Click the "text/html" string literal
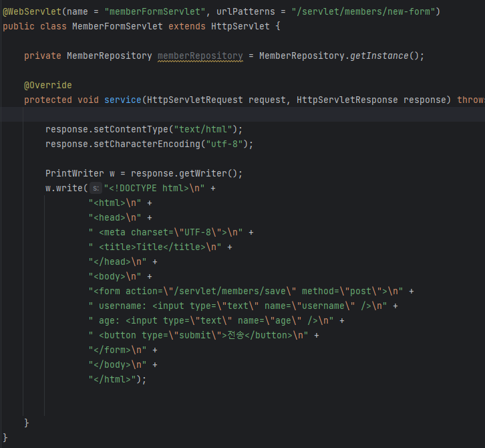485x448 pixels. [x=203, y=130]
